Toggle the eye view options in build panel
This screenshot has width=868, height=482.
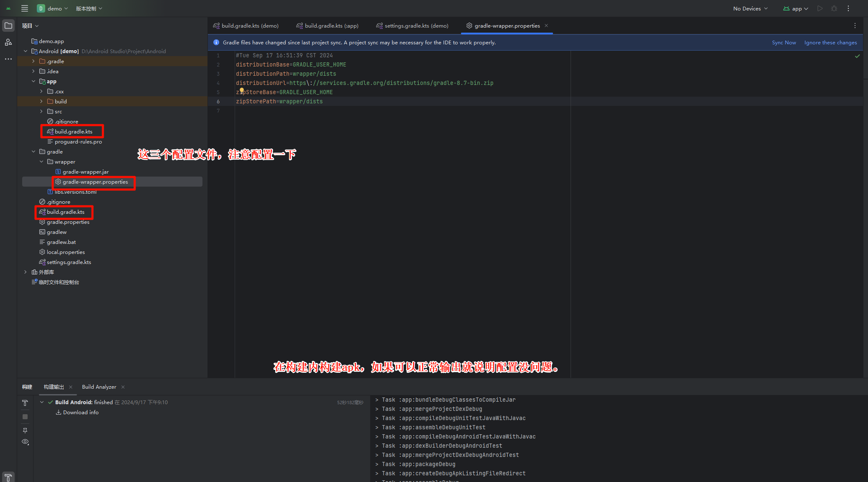[25, 442]
